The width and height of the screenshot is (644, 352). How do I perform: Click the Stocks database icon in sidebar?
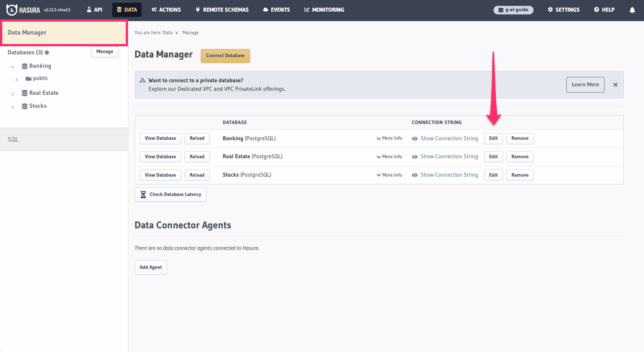tap(25, 107)
